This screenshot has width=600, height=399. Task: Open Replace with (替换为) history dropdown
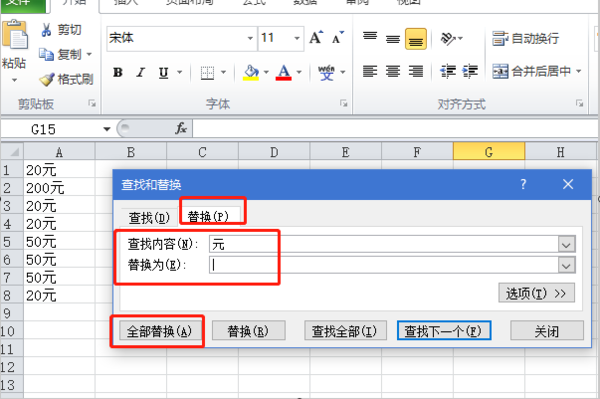(567, 265)
